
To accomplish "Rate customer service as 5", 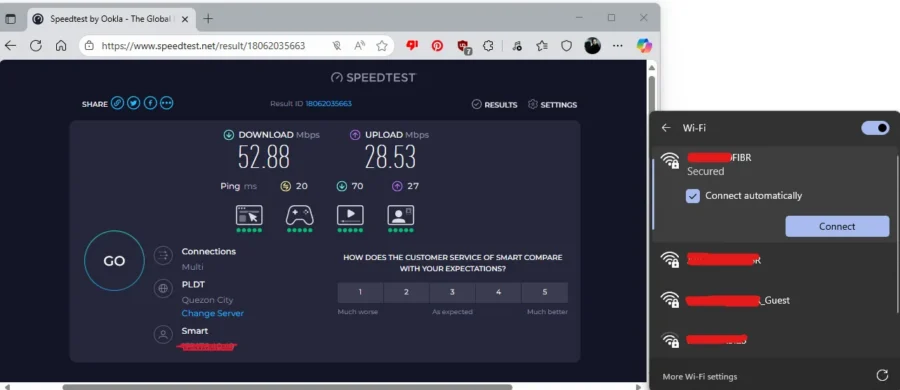I will (x=545, y=292).
